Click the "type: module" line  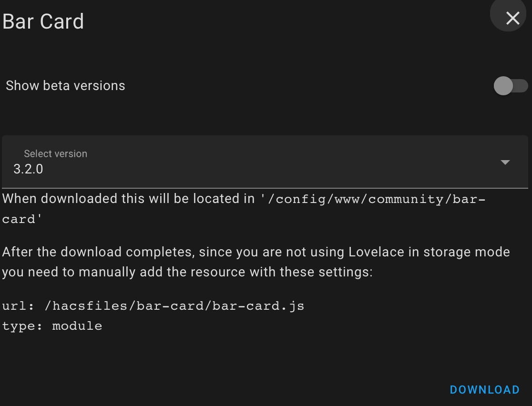[52, 326]
